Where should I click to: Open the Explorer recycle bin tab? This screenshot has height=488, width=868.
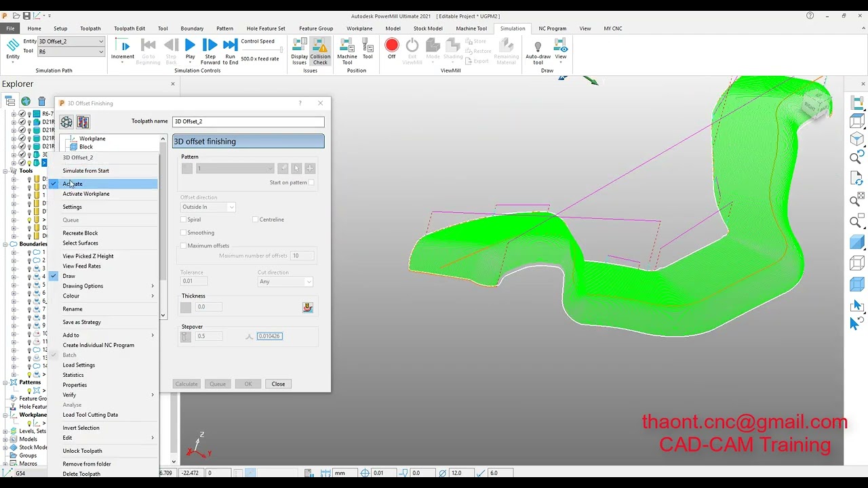41,101
